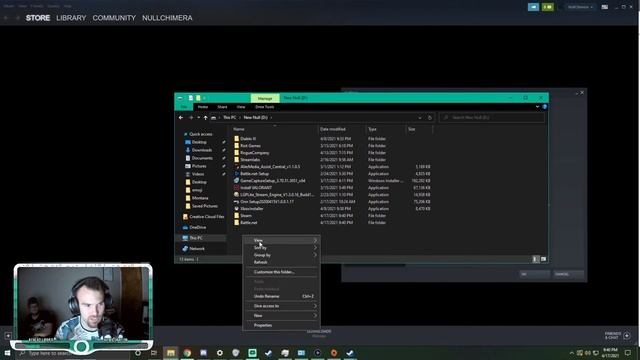Open the Sort by submenu

click(x=281, y=248)
